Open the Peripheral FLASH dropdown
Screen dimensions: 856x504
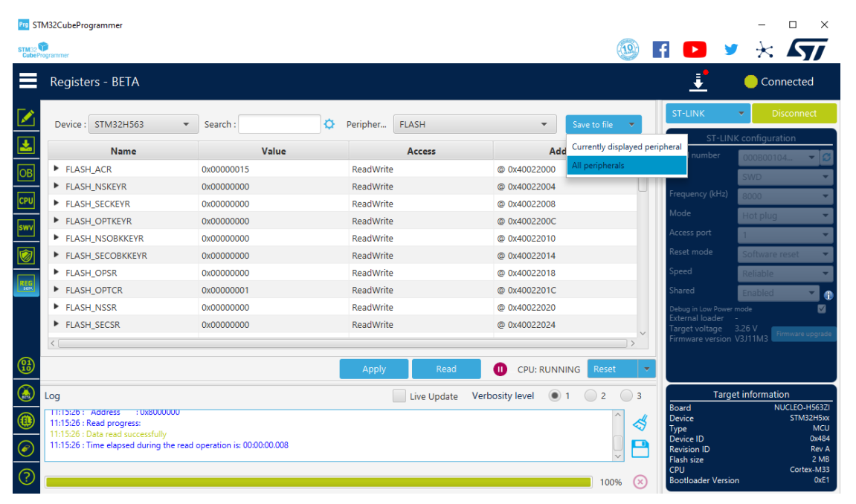pyautogui.click(x=475, y=124)
